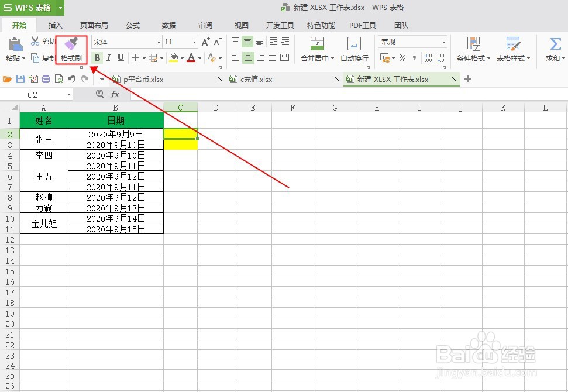Save workbook with the floppy disk icon

20,79
